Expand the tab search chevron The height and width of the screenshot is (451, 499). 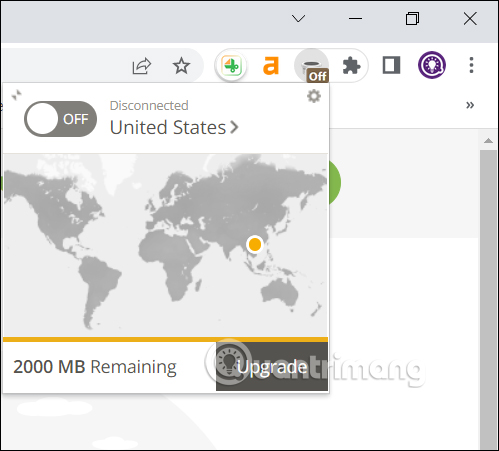[298, 18]
